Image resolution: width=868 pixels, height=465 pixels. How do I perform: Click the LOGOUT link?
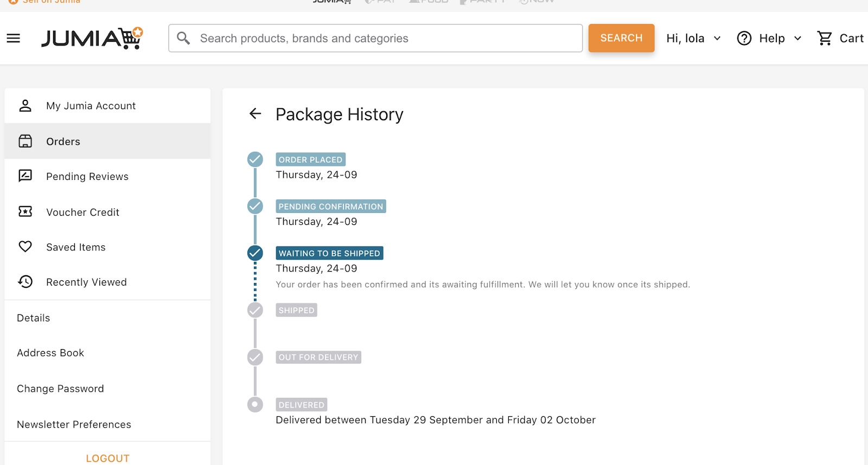click(107, 458)
